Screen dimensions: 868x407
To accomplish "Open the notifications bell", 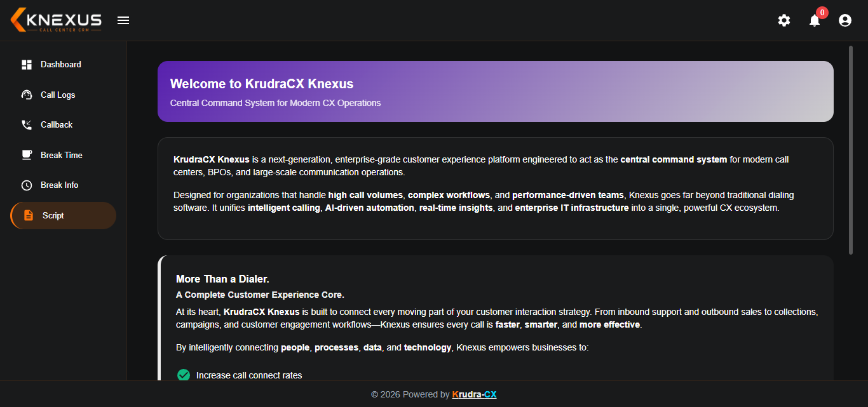I will (815, 20).
